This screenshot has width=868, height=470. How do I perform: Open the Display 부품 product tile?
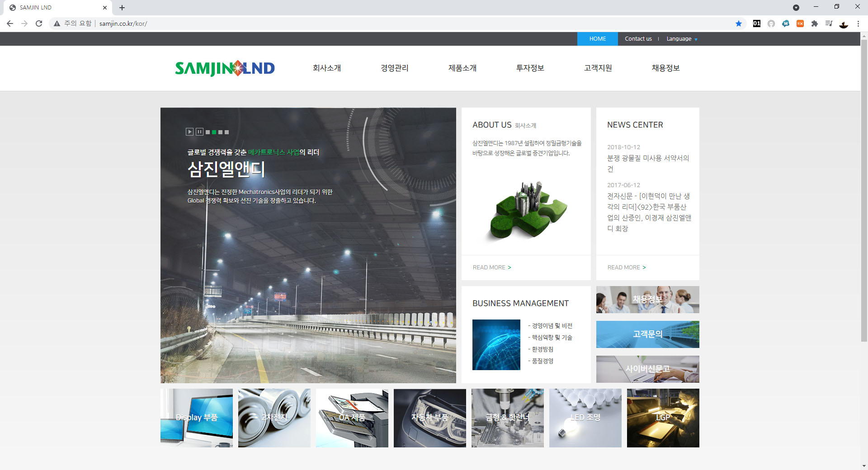[197, 418]
